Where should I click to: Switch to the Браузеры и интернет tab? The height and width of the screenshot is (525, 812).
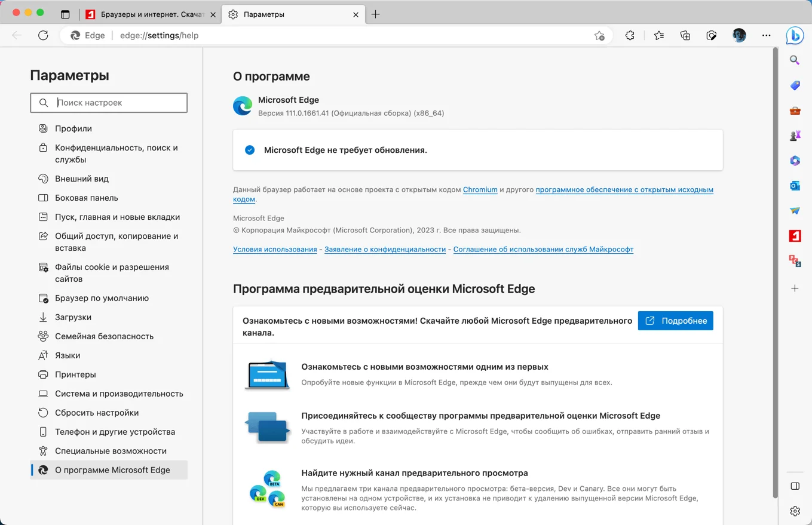(x=149, y=14)
